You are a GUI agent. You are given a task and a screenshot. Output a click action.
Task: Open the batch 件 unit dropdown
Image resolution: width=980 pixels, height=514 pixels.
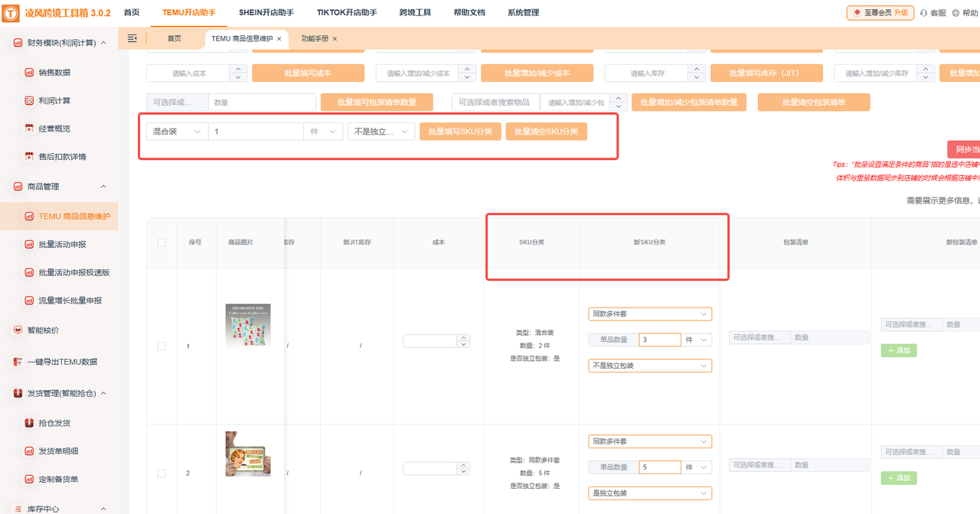tap(323, 132)
